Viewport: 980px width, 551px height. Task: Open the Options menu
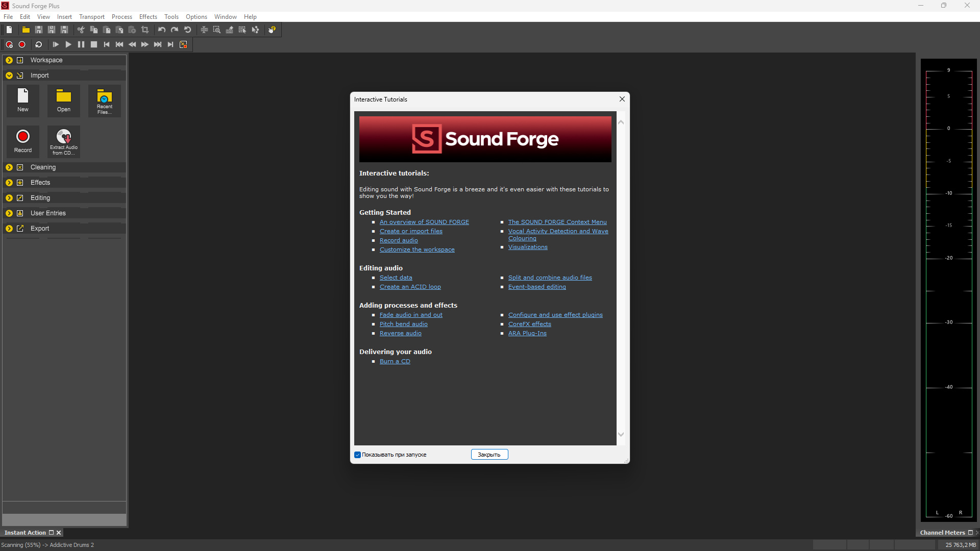(197, 17)
